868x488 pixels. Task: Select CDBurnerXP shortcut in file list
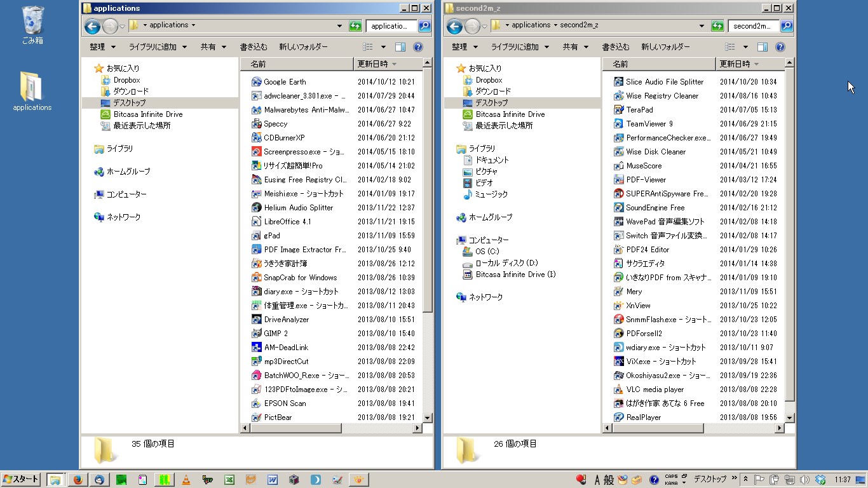(278, 138)
